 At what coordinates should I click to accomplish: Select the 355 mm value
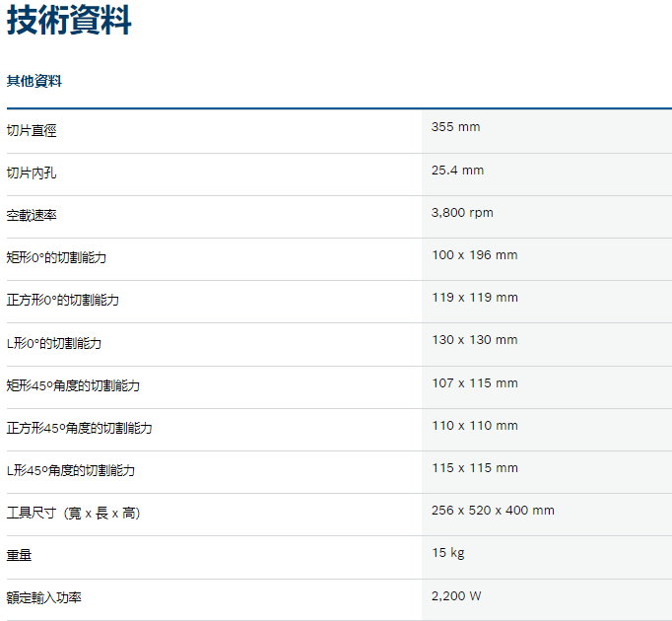455,127
